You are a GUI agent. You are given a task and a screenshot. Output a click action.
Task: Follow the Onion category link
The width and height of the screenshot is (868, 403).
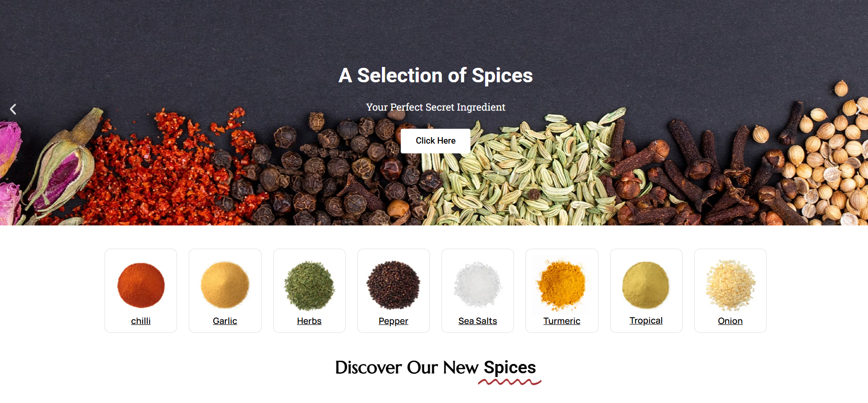click(730, 321)
